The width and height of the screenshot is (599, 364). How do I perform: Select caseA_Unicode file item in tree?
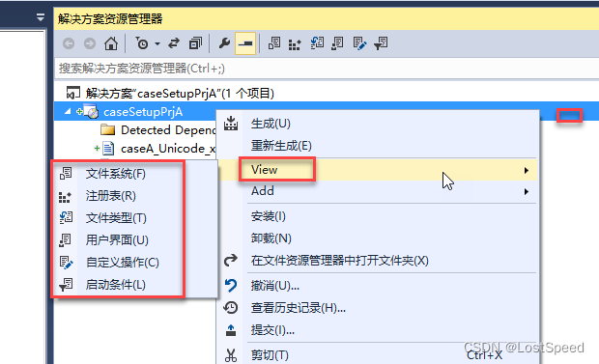click(x=168, y=148)
